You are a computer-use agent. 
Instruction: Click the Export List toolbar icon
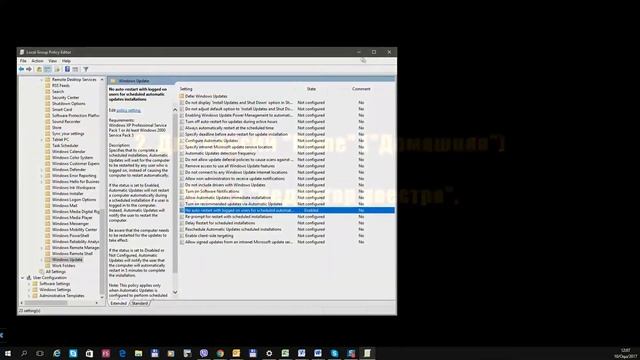point(57,69)
